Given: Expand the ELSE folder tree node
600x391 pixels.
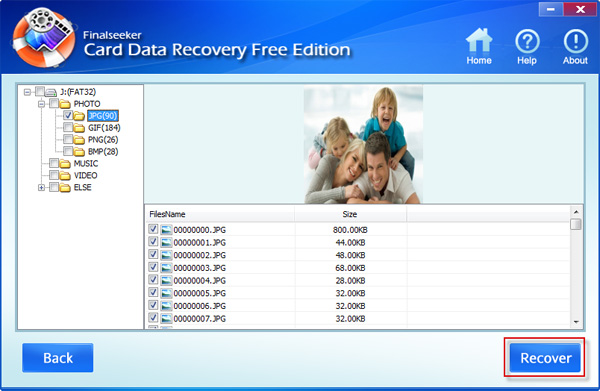Looking at the screenshot, I should coord(41,187).
